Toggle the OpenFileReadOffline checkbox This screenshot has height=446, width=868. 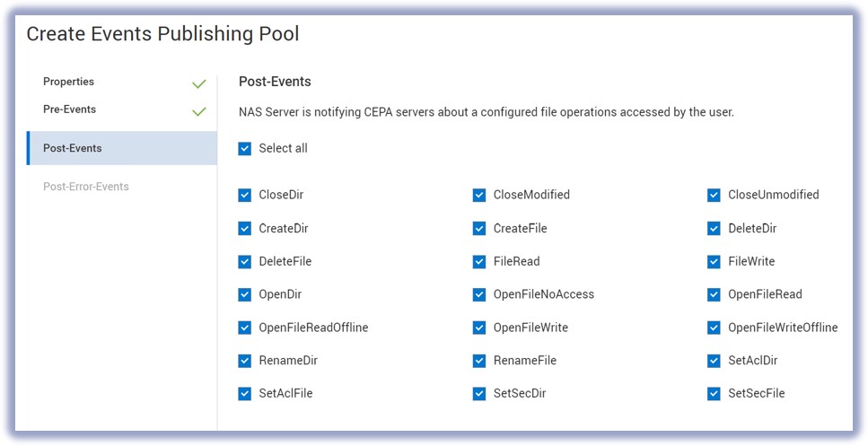click(245, 328)
